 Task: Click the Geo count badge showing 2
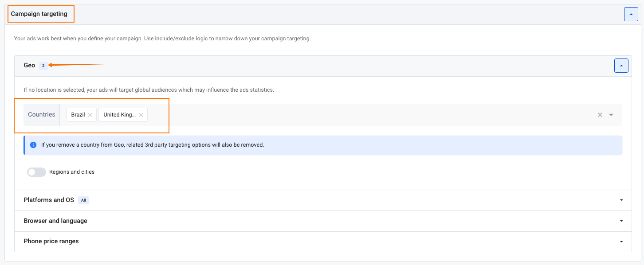43,66
